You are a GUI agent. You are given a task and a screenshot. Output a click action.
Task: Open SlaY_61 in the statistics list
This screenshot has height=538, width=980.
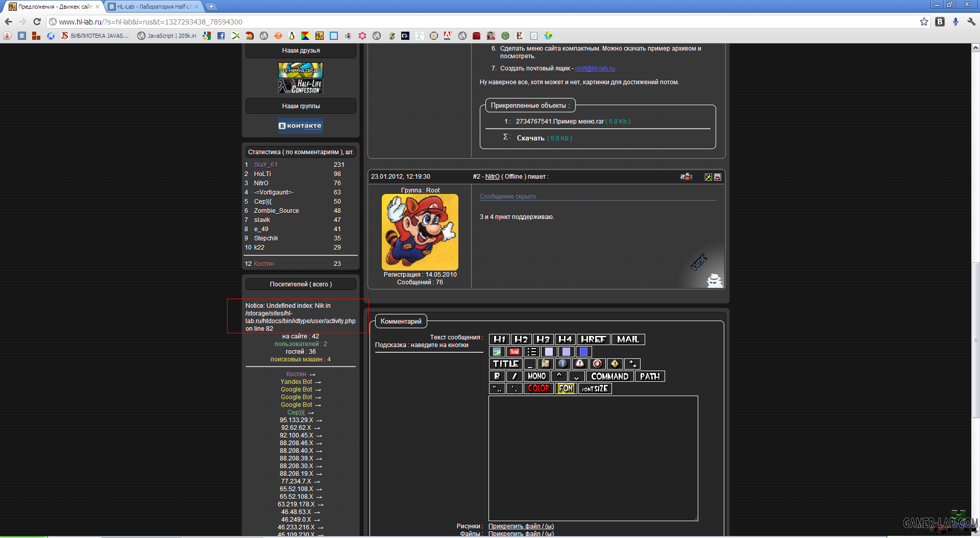pyautogui.click(x=265, y=165)
